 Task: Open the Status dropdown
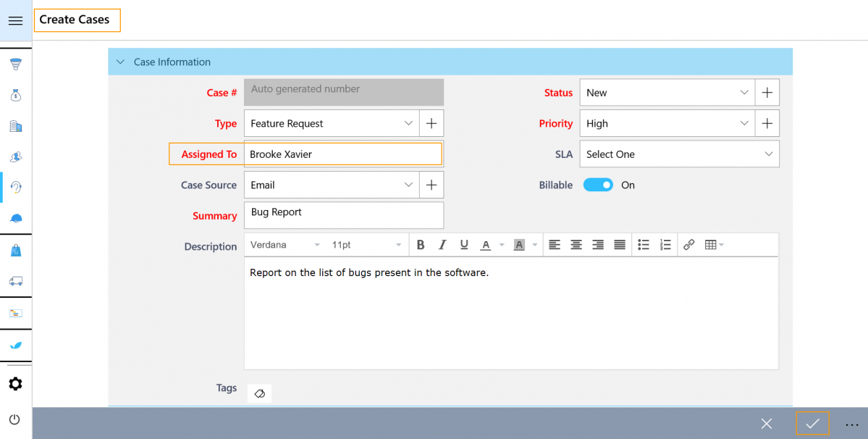point(667,93)
